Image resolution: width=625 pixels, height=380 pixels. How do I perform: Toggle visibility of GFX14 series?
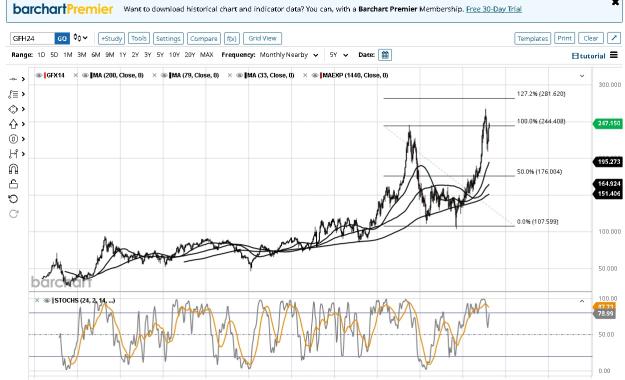(39, 75)
